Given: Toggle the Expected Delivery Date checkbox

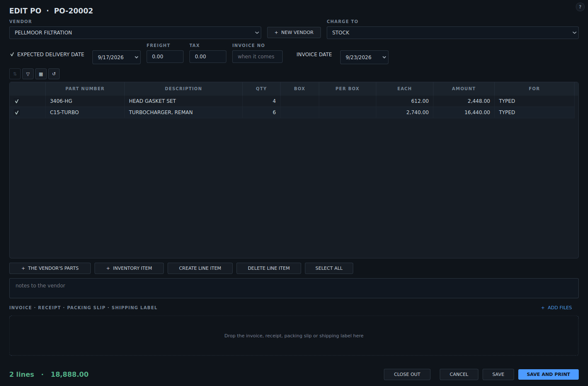Looking at the screenshot, I should pos(12,55).
